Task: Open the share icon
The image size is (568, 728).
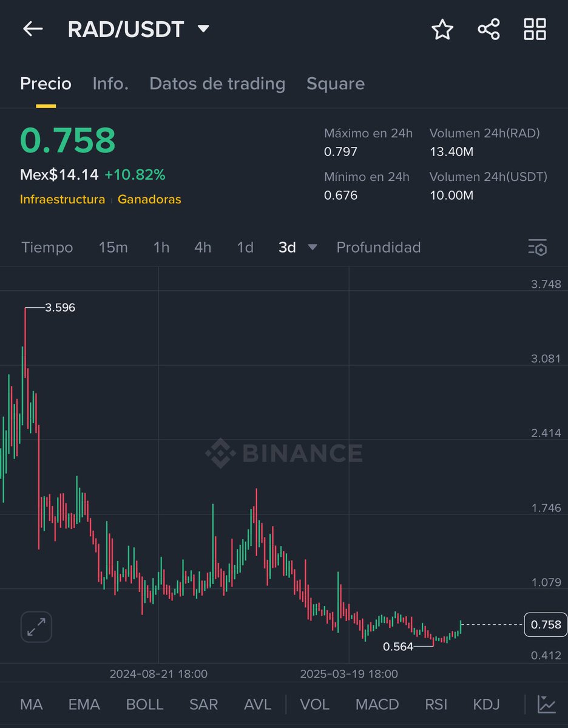Action: [x=489, y=29]
